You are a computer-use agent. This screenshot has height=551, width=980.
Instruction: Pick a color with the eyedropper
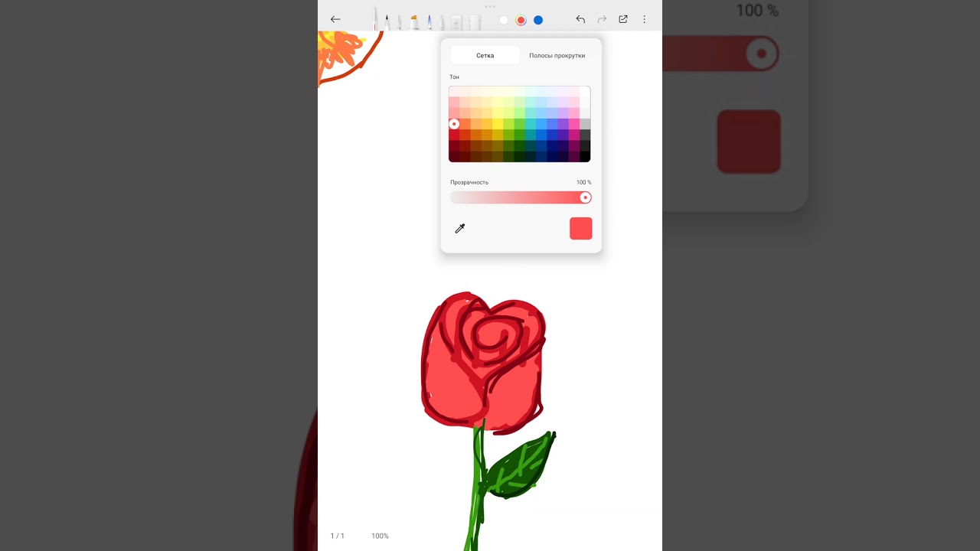pyautogui.click(x=460, y=228)
